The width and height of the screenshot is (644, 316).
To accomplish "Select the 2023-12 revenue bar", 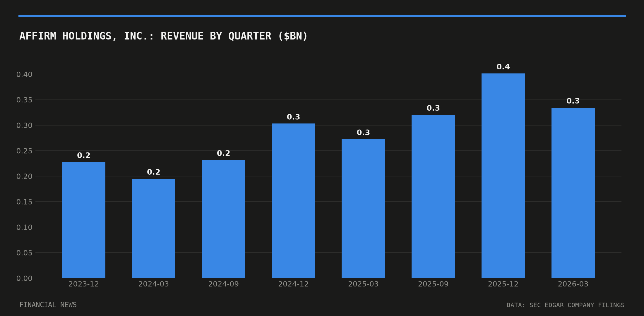I will pos(84,220).
